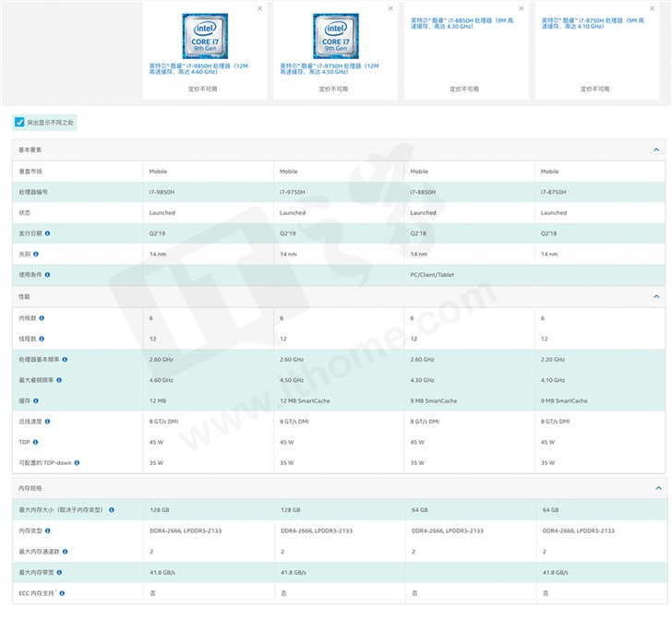Show info for 光刻
672x620 pixels.
36,254
